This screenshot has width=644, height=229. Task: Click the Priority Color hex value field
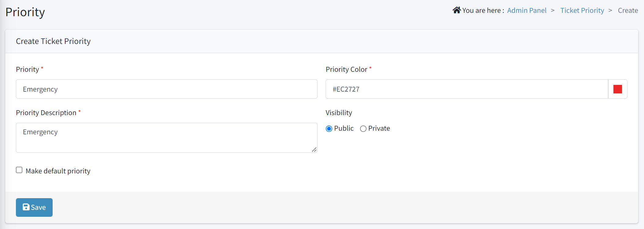click(428, 89)
